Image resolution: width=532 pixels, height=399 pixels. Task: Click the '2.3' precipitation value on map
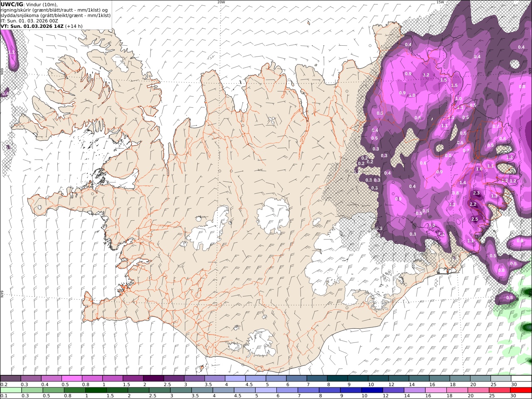[x=476, y=193]
